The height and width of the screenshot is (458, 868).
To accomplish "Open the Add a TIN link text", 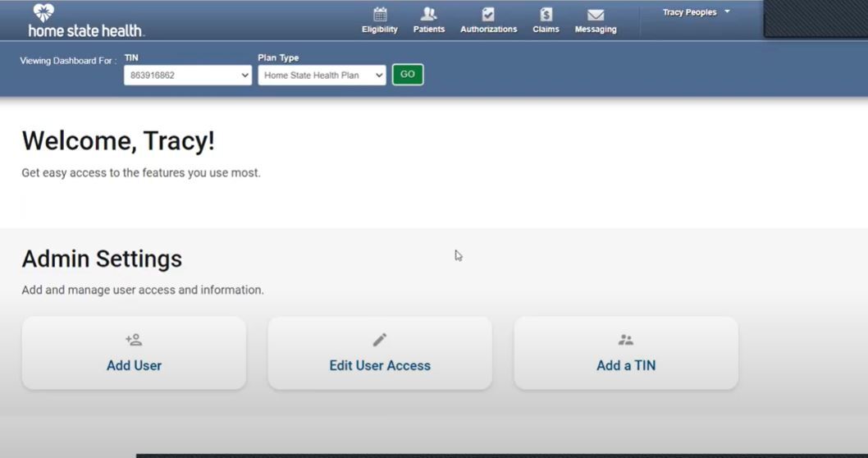I will pos(626,365).
